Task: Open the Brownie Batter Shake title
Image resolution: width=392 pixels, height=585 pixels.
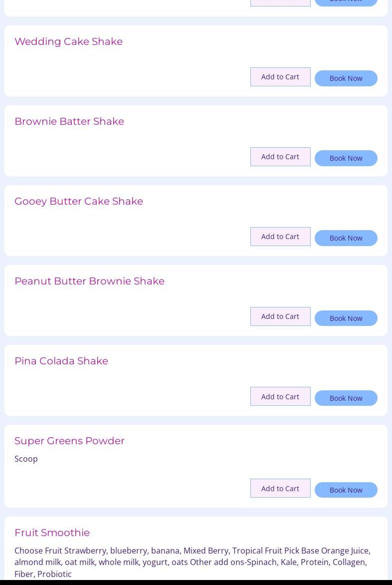Action: pos(69,121)
